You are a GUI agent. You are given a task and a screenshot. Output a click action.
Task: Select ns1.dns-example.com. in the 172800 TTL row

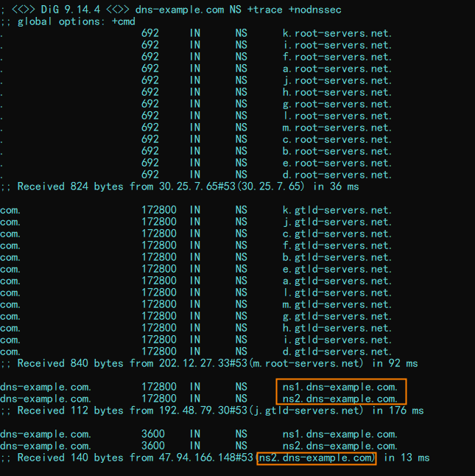tap(340, 387)
